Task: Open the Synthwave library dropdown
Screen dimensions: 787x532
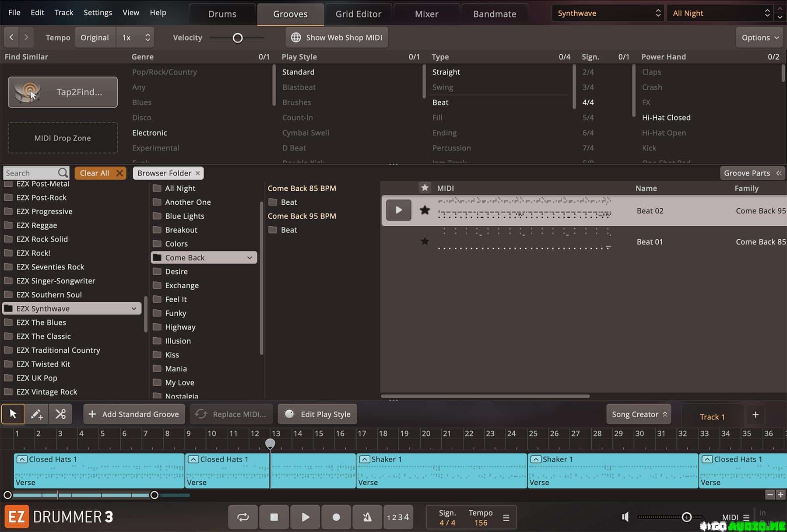Action: 608,13
